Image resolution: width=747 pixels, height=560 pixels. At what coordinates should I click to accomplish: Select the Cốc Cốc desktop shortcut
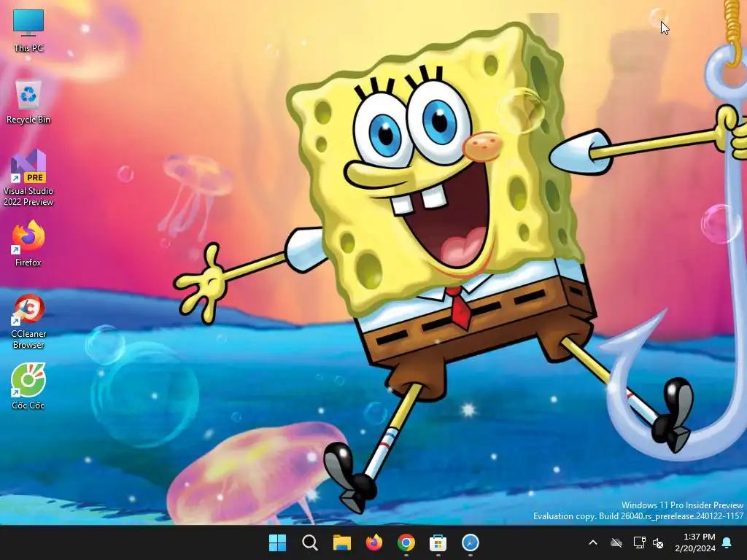tap(28, 386)
